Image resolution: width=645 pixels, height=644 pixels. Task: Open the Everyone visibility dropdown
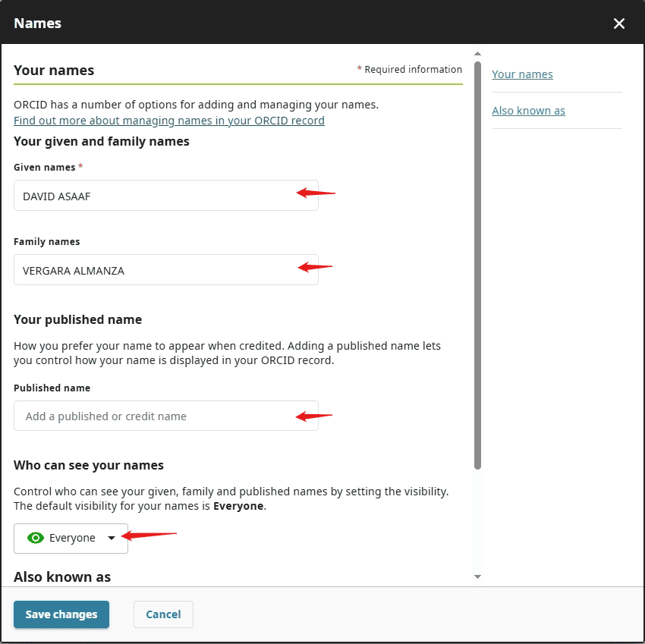click(71, 538)
